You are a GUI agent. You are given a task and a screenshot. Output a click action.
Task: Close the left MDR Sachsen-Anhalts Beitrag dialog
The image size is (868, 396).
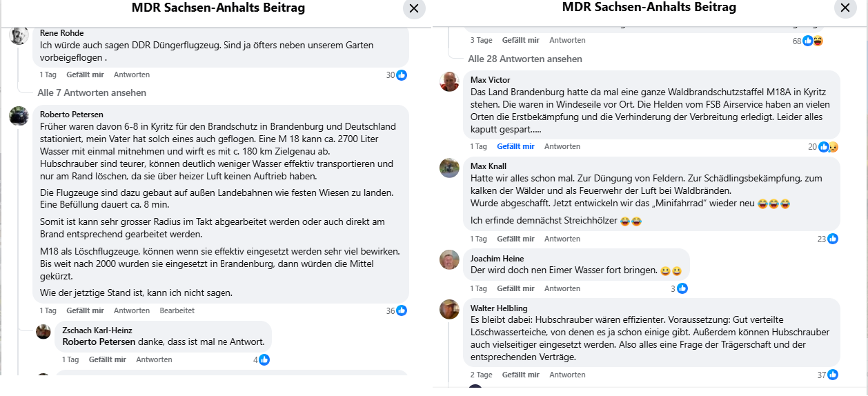click(x=414, y=8)
